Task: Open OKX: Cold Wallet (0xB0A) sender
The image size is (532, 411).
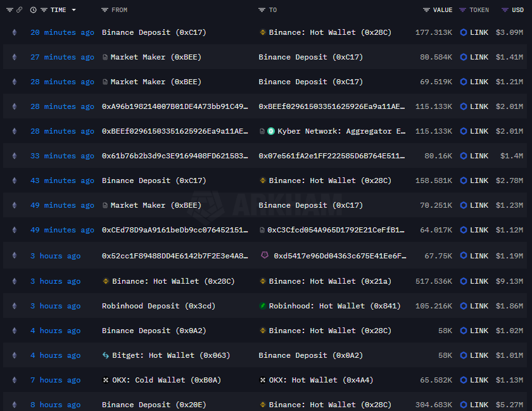Action: 167,380
